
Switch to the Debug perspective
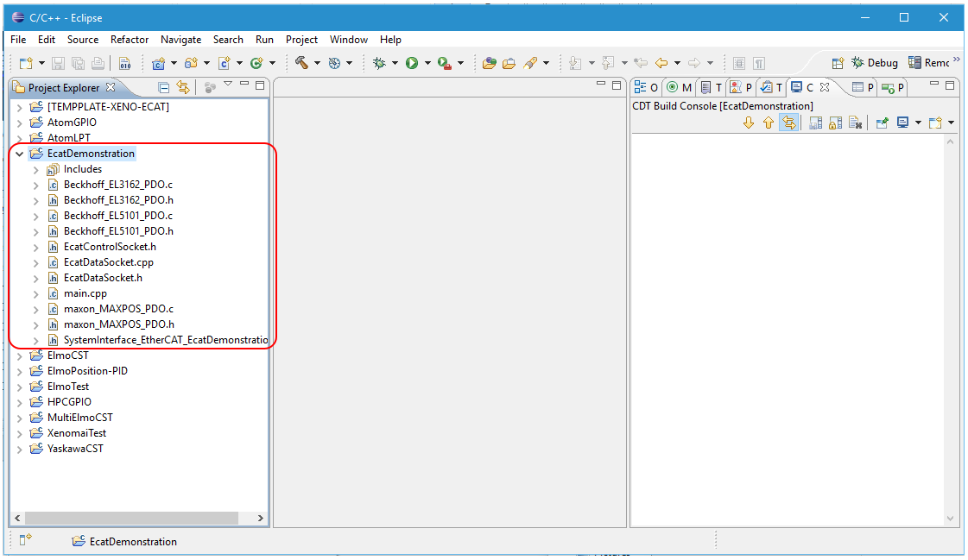coord(874,63)
